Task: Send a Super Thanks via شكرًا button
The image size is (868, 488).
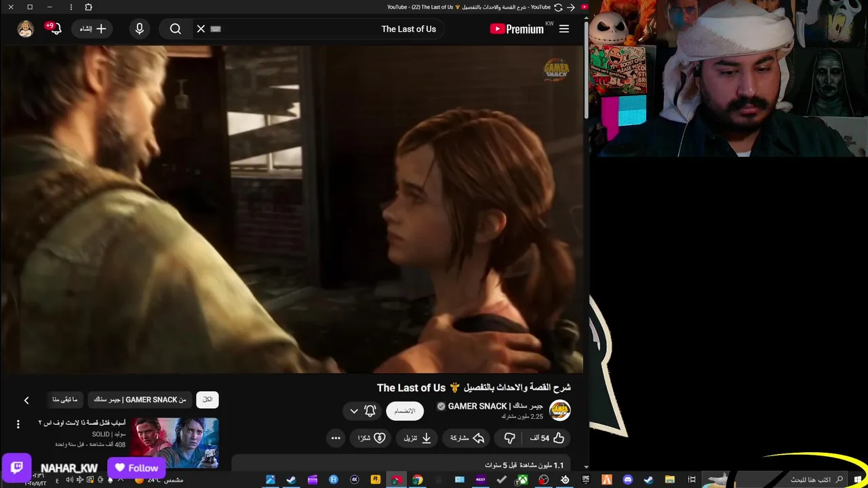Action: click(x=372, y=438)
